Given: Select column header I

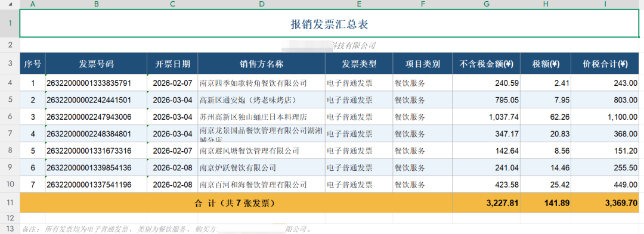Looking at the screenshot, I should pos(605,4).
